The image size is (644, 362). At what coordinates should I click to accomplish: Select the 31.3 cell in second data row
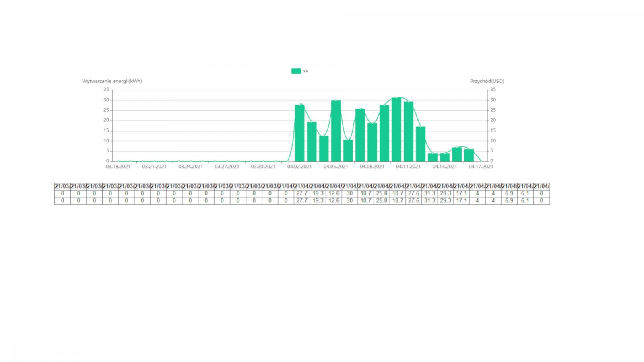click(x=429, y=200)
